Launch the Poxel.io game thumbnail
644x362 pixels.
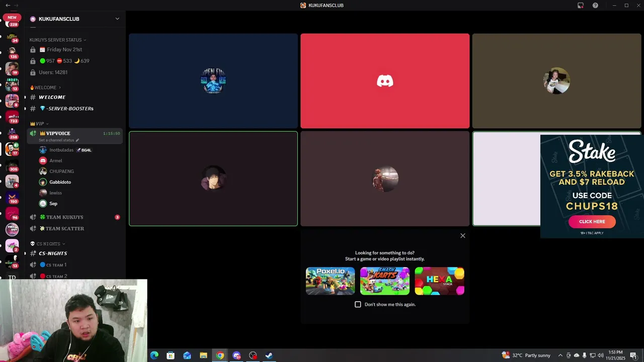coord(330,281)
